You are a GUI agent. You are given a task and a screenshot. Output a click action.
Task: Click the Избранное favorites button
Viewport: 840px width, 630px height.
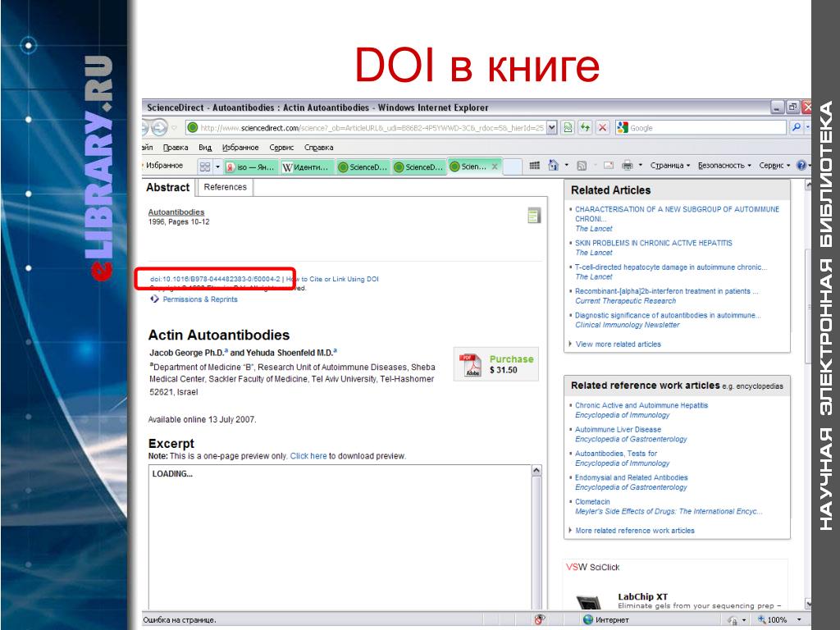tap(164, 166)
